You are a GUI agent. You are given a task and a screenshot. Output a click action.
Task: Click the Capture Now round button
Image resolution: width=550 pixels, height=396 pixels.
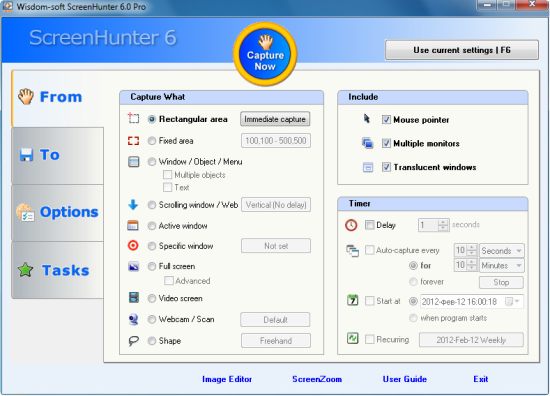coord(265,54)
